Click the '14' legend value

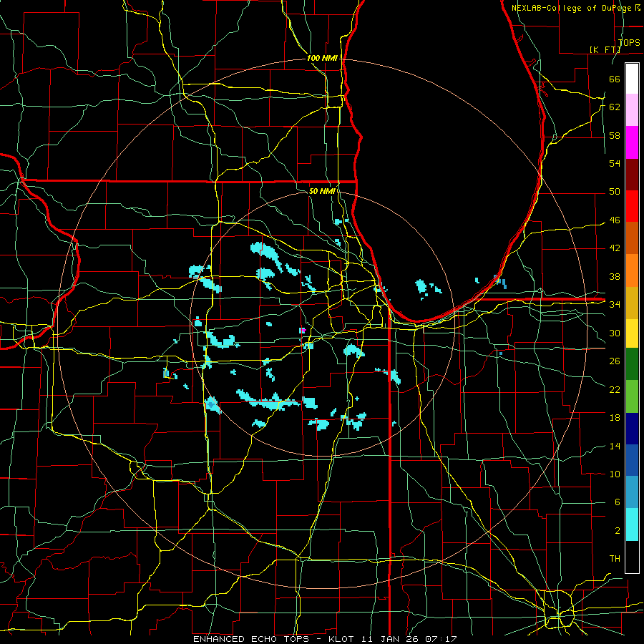(615, 446)
